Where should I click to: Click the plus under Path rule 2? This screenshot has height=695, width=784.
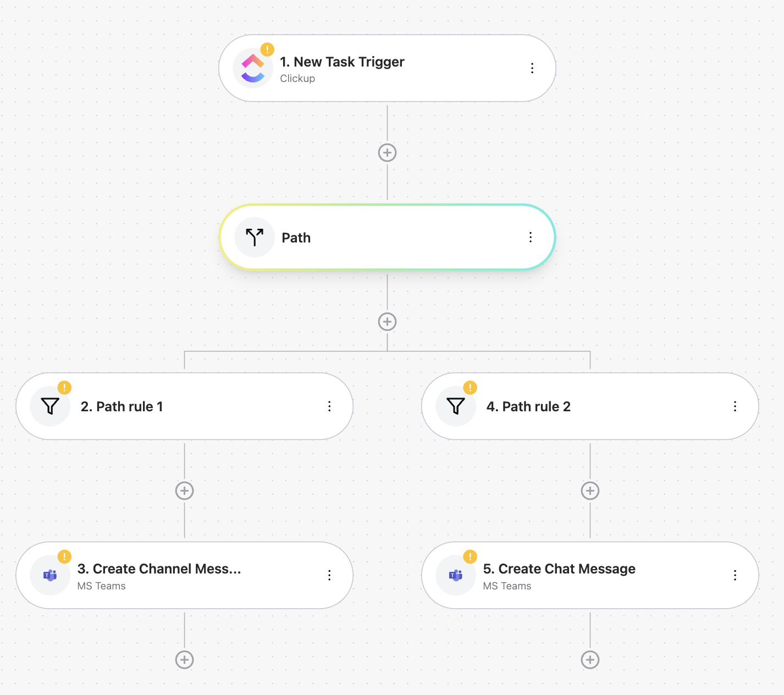589,490
